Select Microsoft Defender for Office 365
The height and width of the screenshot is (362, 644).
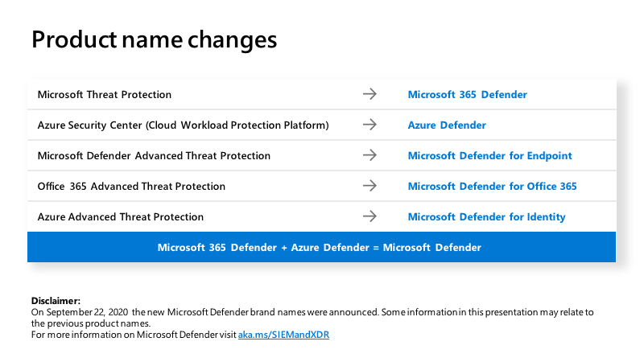pyautogui.click(x=492, y=186)
